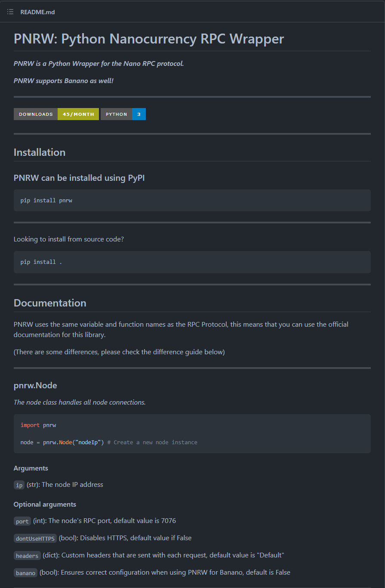Viewport: 385px width, 588px height.
Task: Click the pnrw.Node("nodeIp") code line
Action: tap(109, 442)
